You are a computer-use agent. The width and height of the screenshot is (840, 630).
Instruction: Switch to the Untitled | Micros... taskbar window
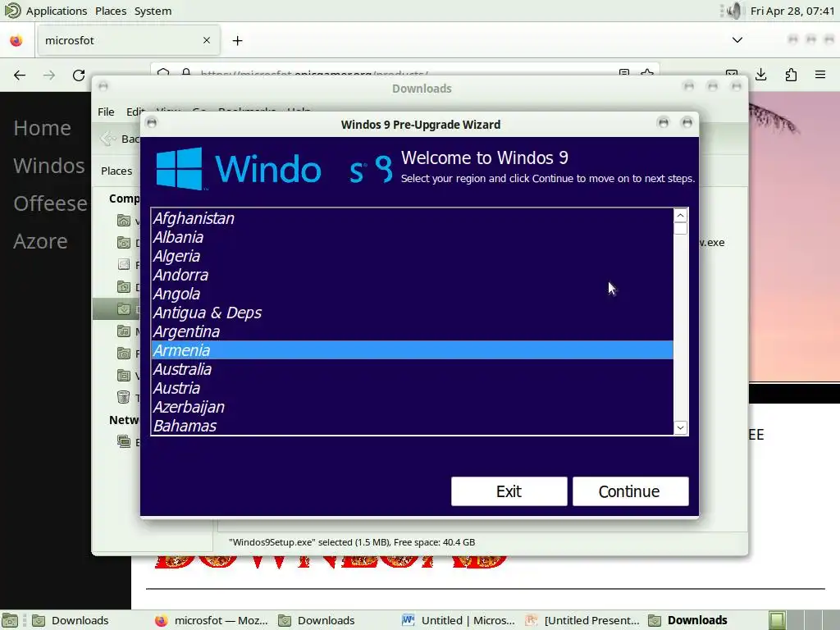[459, 620]
